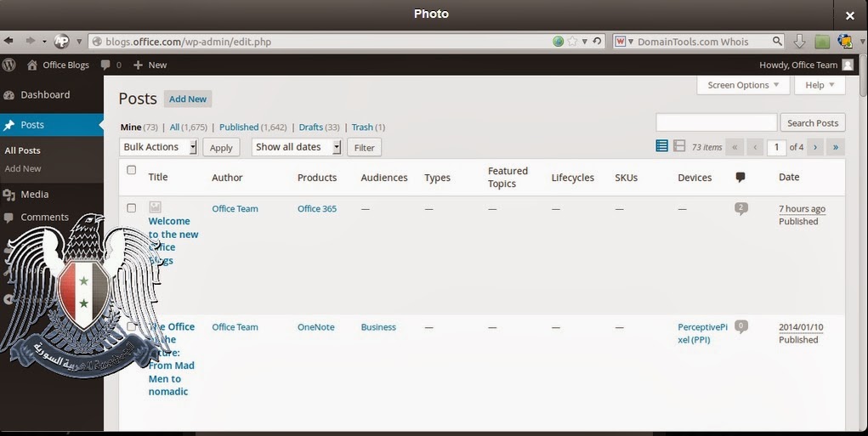Screen dimensions: 868x436
Task: Open the 2 comments bubble of Welcome post
Action: click(x=740, y=208)
